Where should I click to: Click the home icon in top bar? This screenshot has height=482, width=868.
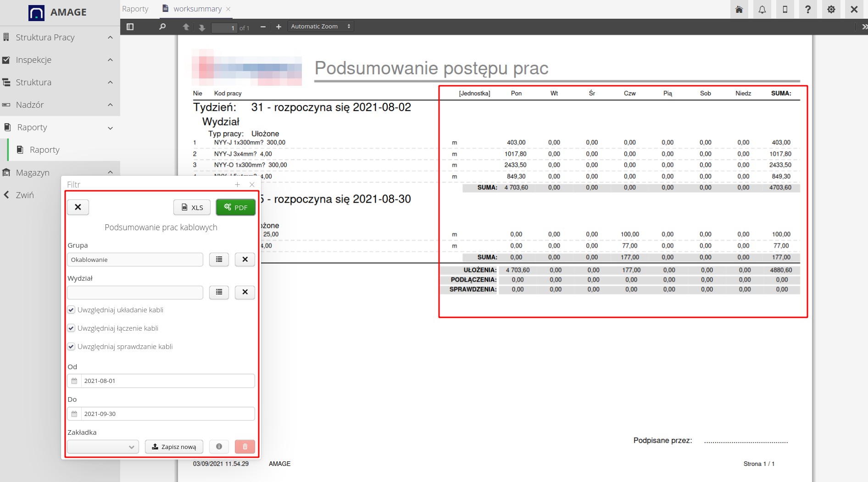[739, 10]
